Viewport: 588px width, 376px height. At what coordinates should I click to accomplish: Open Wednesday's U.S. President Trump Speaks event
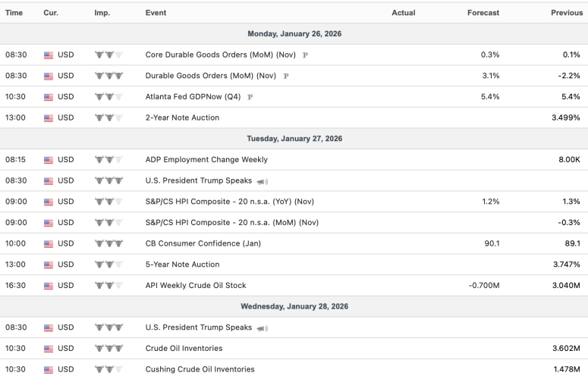pos(198,327)
